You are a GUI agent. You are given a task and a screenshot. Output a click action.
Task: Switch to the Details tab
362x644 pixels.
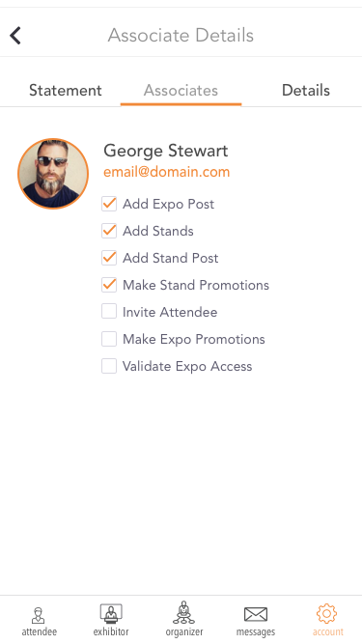tap(306, 91)
